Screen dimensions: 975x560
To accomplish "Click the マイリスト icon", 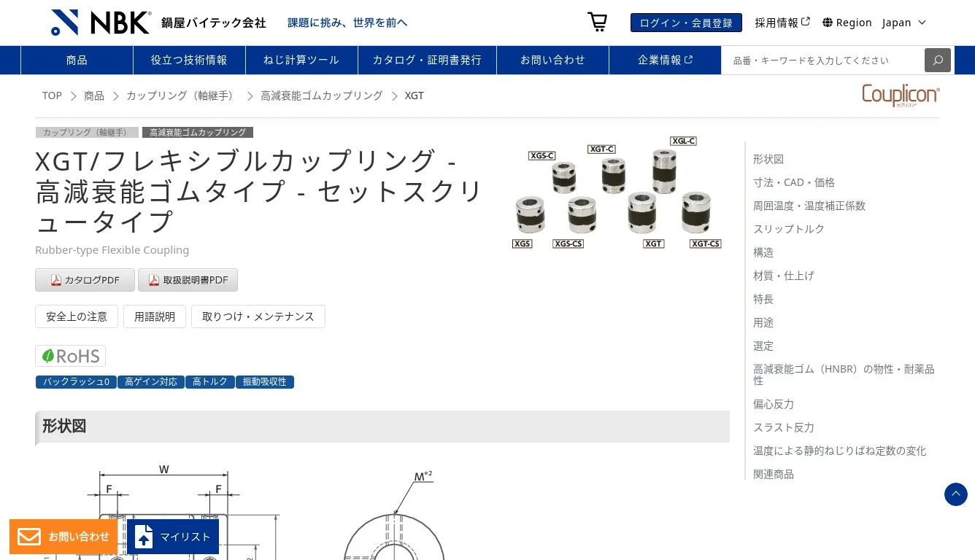I will (143, 537).
